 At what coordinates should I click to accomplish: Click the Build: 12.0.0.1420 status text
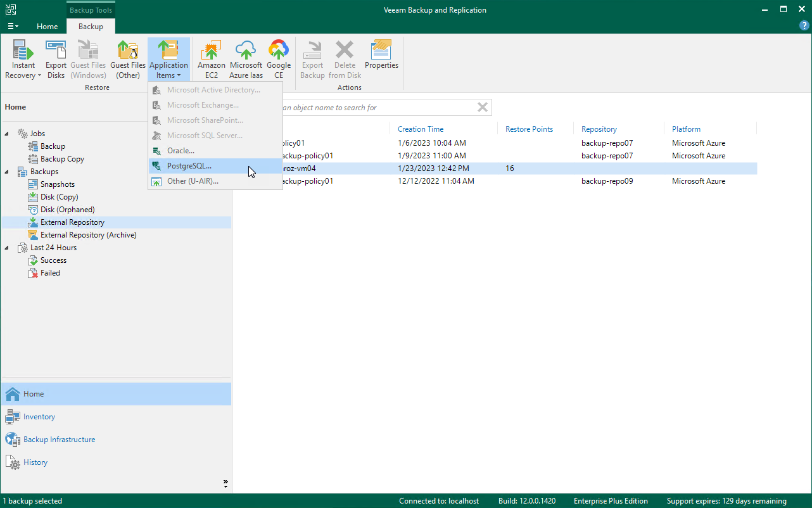[x=527, y=501]
